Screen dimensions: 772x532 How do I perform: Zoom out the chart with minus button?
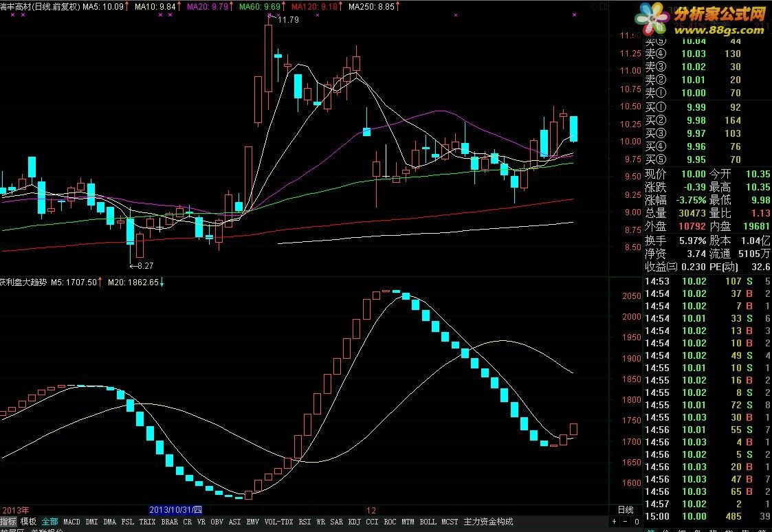[626, 522]
